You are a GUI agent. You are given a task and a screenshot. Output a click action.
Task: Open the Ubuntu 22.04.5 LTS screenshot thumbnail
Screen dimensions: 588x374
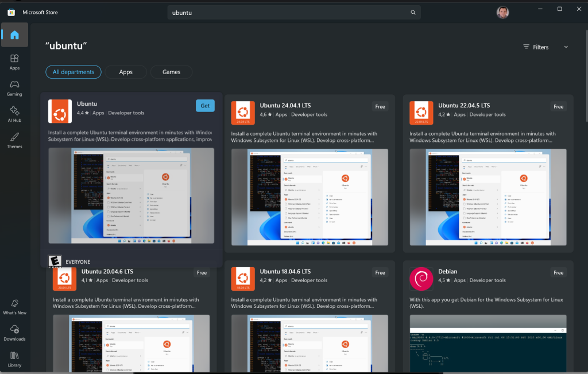point(488,197)
